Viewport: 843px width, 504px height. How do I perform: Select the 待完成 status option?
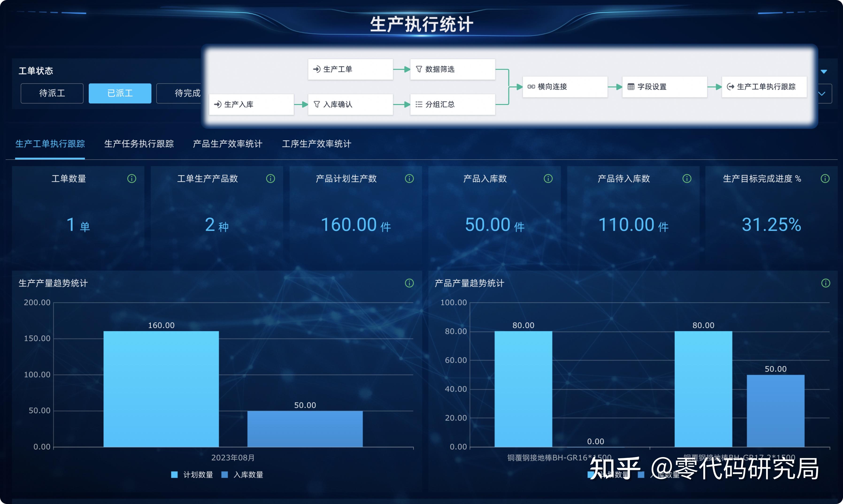coord(187,93)
